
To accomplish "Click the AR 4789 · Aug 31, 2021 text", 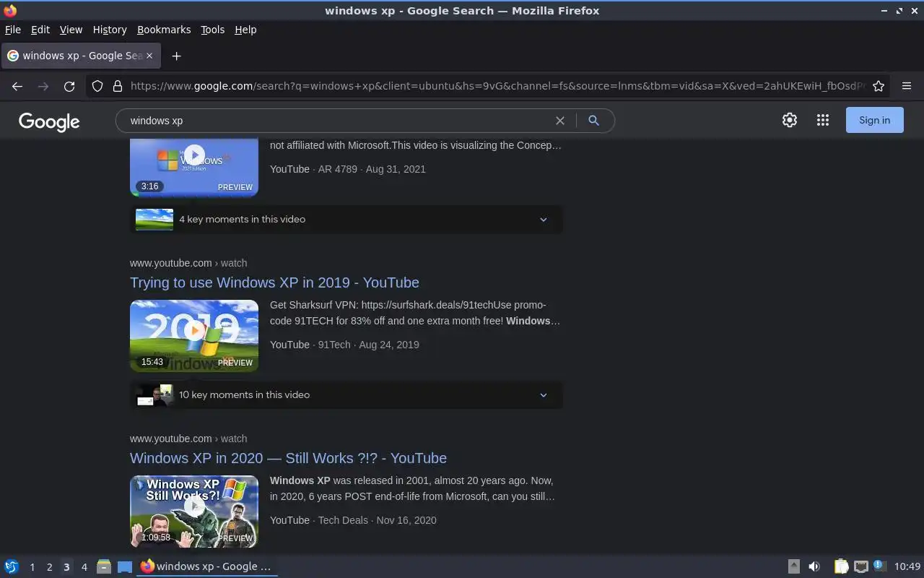I will click(372, 169).
